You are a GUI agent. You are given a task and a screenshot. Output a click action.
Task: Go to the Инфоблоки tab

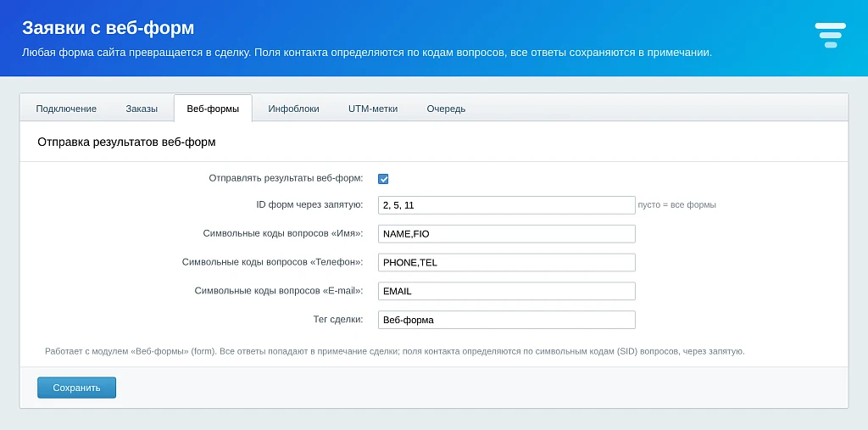pos(294,109)
